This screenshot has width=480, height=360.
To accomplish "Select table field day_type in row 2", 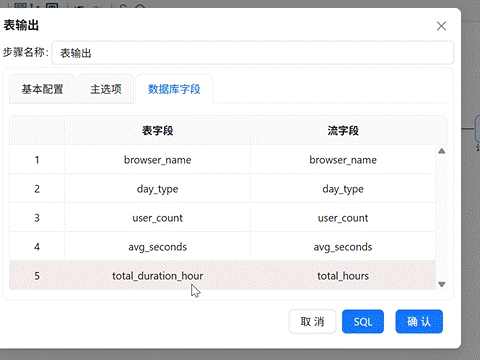I will [157, 189].
